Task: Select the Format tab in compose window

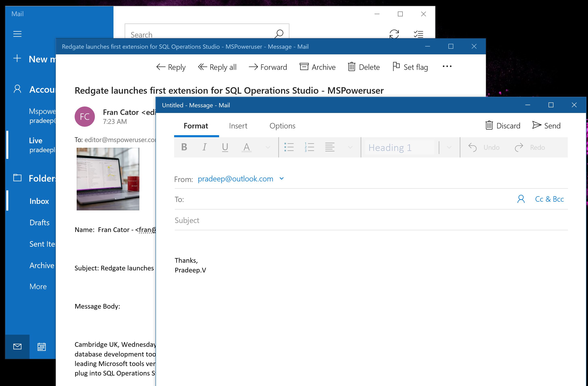Action: click(196, 125)
